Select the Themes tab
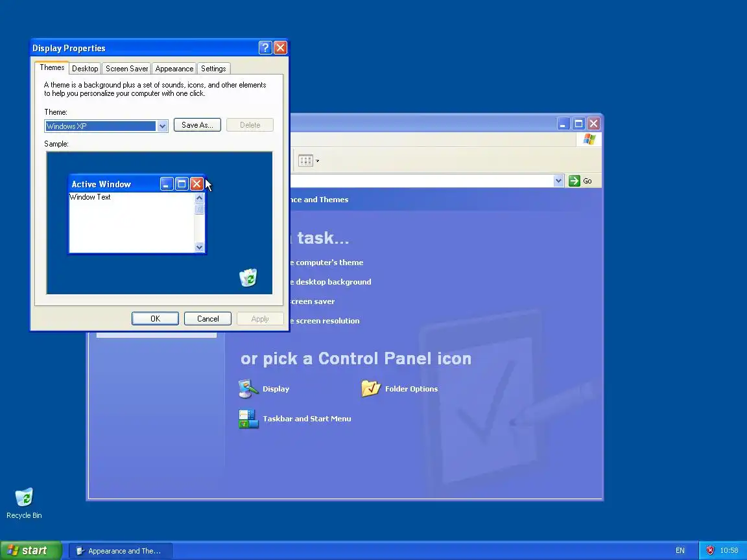The height and width of the screenshot is (560, 747). pyautogui.click(x=52, y=67)
